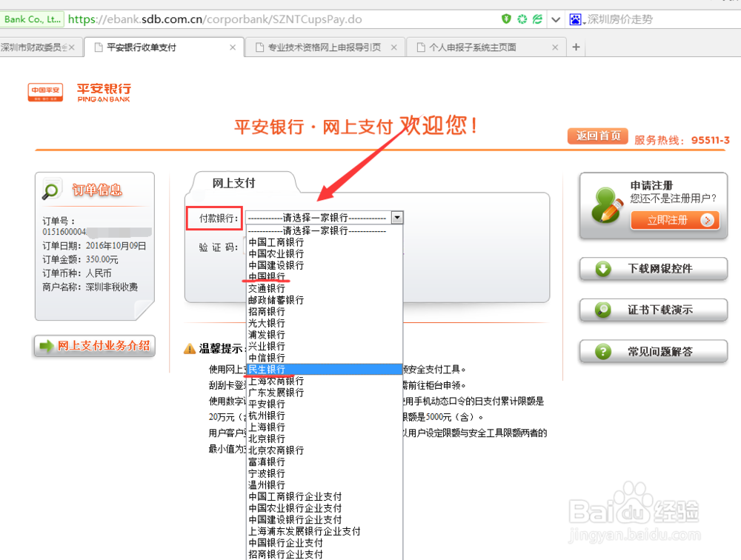741x560 pixels.
Task: Click the 中国平安 orange logo
Action: tap(45, 92)
